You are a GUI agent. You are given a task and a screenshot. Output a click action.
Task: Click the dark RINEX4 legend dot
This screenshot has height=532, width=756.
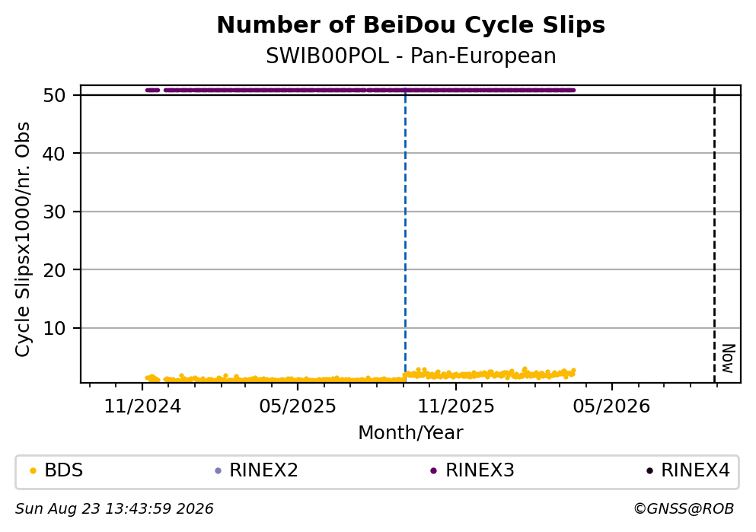(x=649, y=471)
